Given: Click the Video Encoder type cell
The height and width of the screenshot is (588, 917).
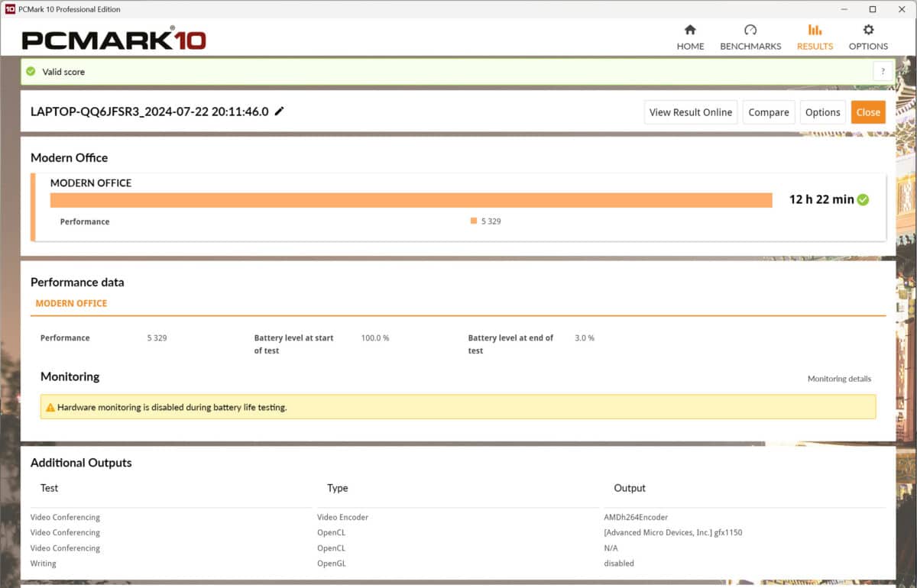Looking at the screenshot, I should pos(342,517).
